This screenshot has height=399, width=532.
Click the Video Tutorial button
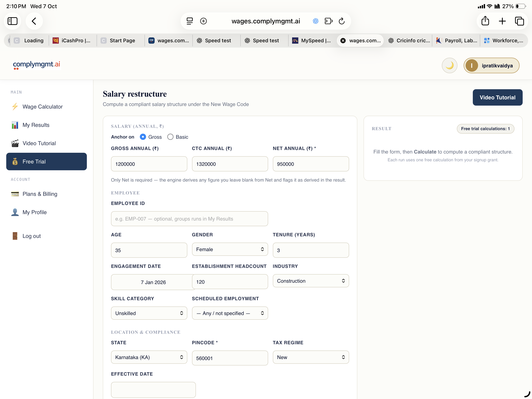click(x=497, y=97)
